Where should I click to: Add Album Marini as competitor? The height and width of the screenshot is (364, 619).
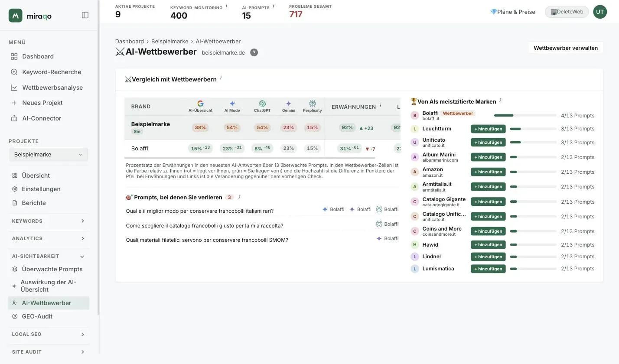pos(488,157)
